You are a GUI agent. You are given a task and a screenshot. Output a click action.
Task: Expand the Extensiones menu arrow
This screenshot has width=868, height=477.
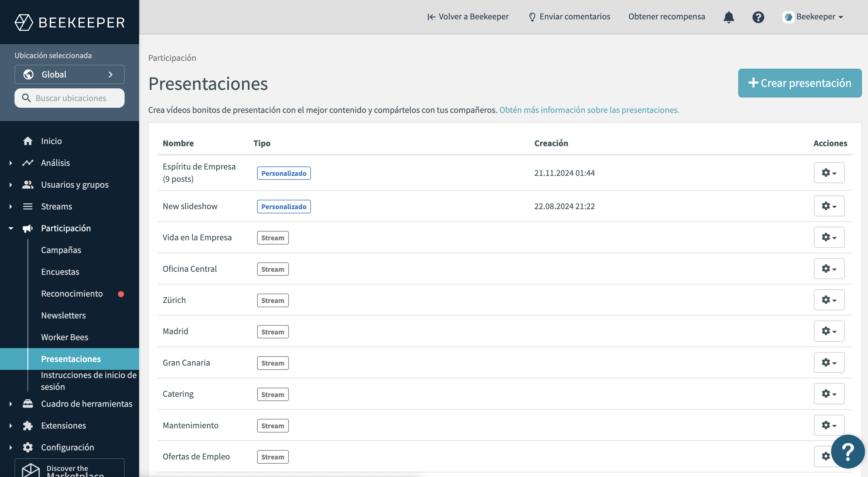[11, 426]
